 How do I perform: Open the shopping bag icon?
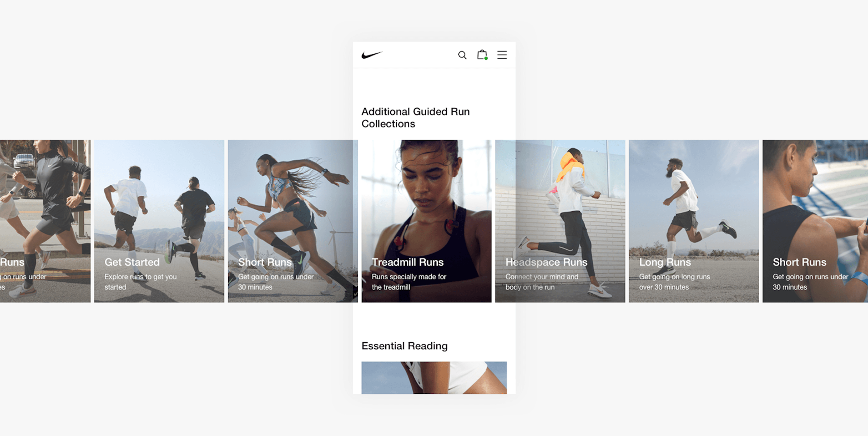(482, 55)
